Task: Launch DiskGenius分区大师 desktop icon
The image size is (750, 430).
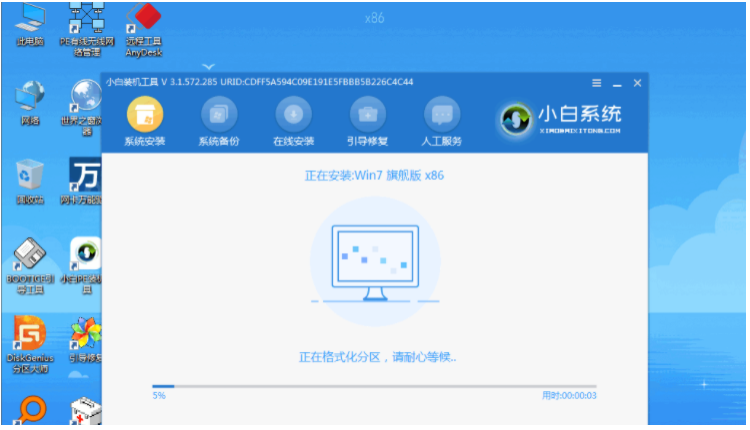Action: [30, 344]
